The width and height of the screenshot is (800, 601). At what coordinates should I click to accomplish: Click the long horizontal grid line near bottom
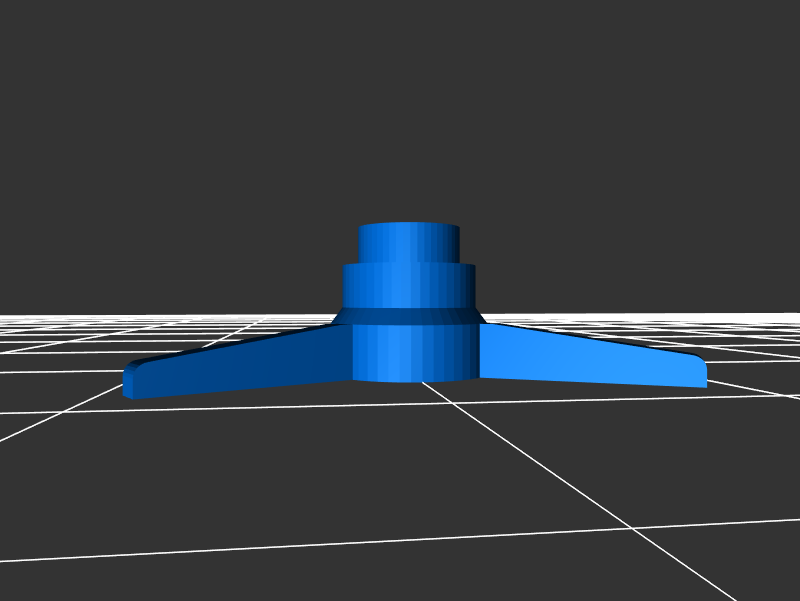click(300, 546)
